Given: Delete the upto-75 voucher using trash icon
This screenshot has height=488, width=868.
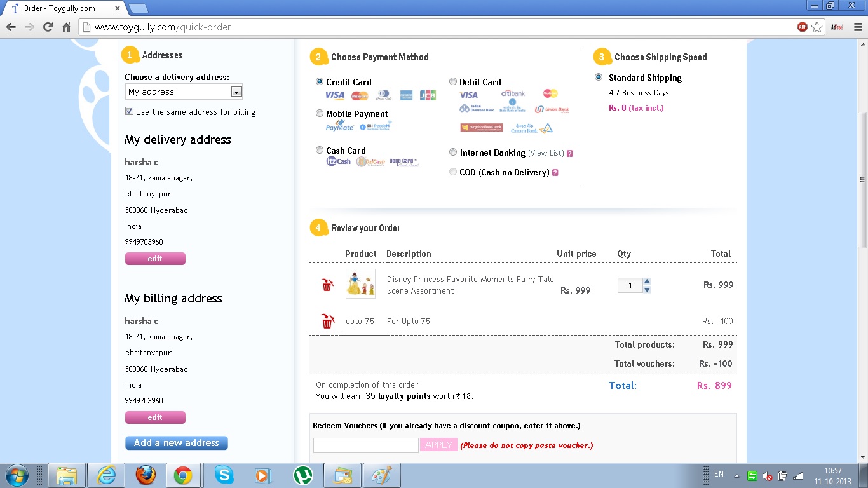Looking at the screenshot, I should point(327,322).
